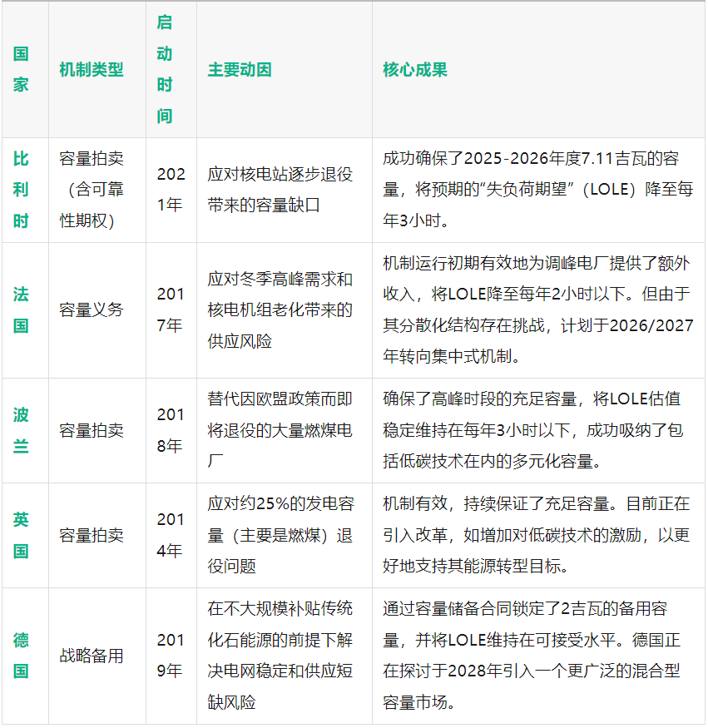708x728 pixels.
Task: Click the 波兰 country cell
Action: click(x=22, y=430)
